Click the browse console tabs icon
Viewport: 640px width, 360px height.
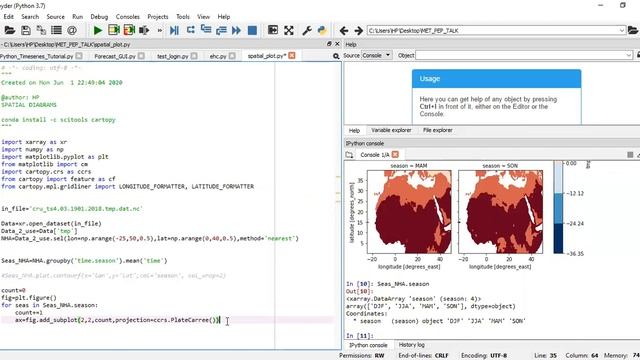click(x=349, y=155)
